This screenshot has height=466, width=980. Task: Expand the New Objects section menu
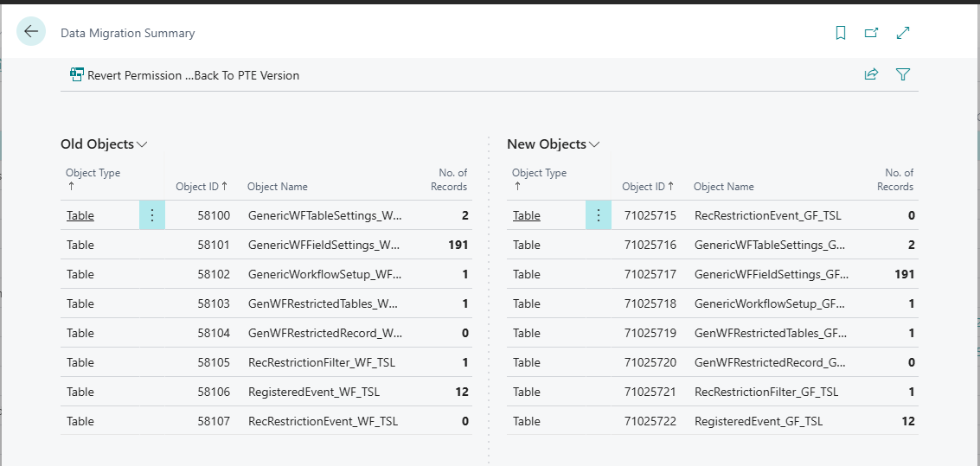(x=553, y=144)
